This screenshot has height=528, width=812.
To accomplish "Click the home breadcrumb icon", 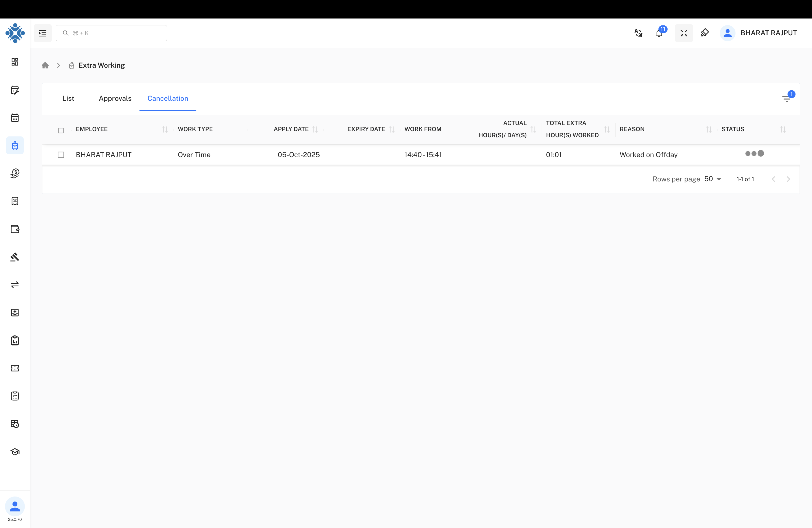I will point(45,65).
